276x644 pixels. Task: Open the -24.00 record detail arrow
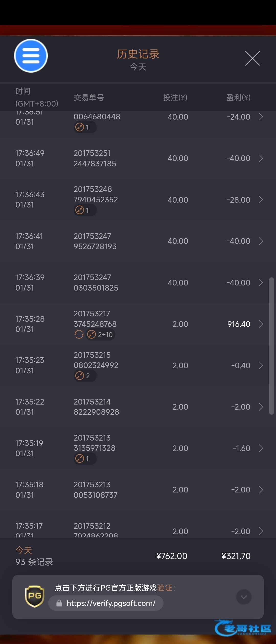coord(261,117)
